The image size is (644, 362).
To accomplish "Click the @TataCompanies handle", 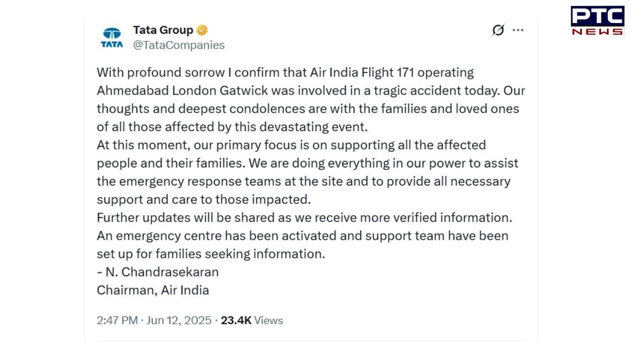I will [179, 45].
